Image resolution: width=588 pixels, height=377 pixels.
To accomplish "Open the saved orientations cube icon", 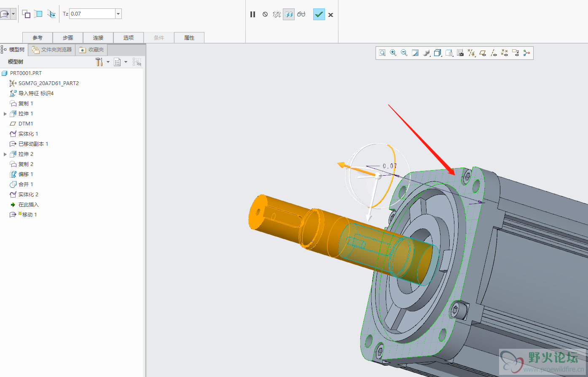I will (438, 53).
